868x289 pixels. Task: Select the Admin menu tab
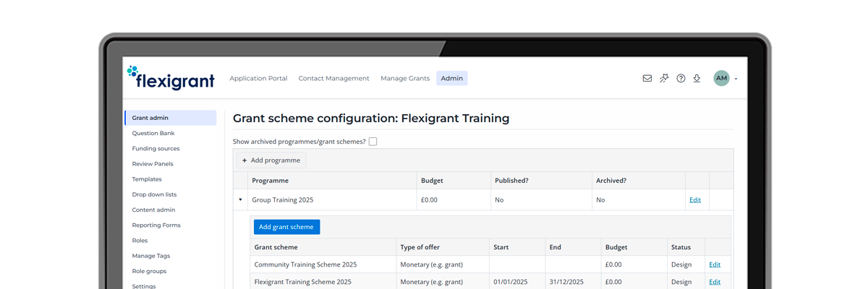(452, 79)
